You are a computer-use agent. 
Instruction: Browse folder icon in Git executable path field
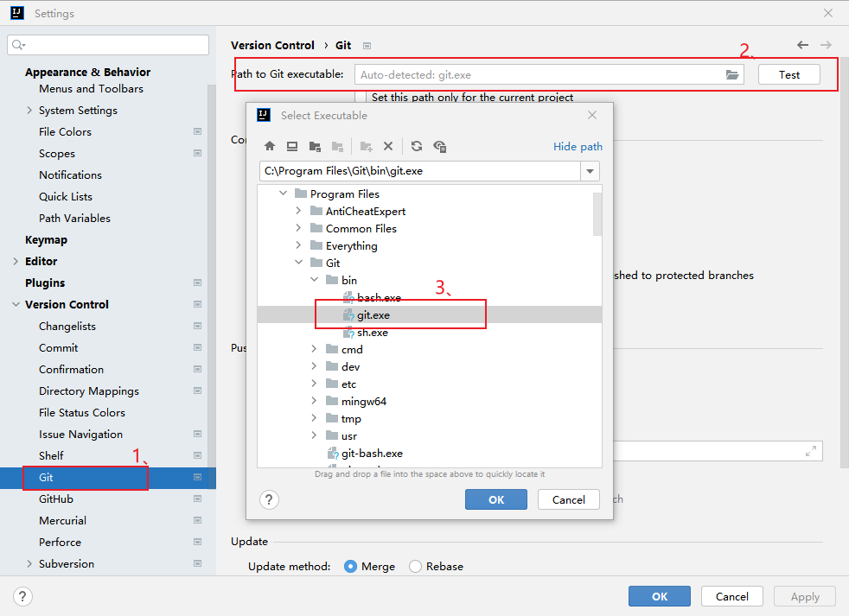coord(732,74)
